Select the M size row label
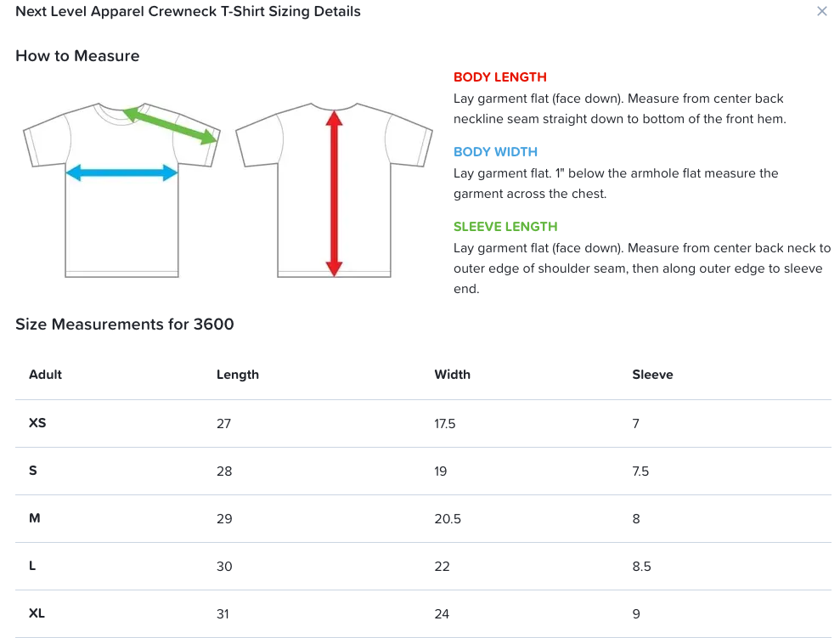Screen dimensions: 840x638 click(35, 518)
